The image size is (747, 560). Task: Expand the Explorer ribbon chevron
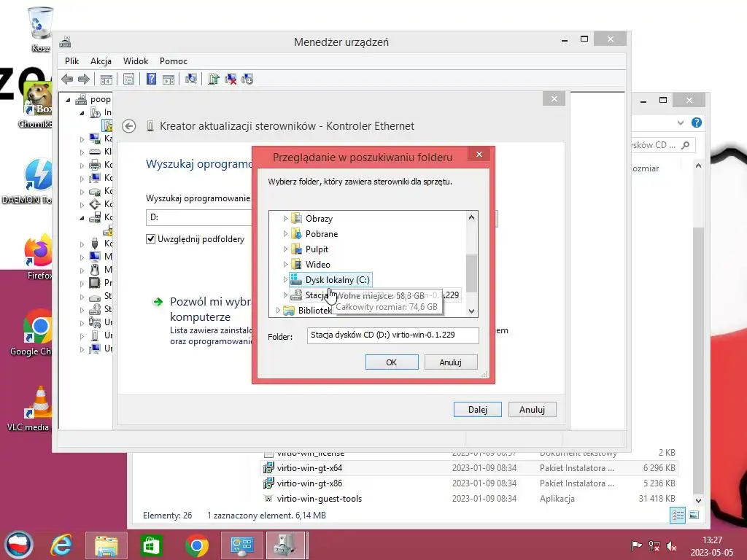click(681, 122)
